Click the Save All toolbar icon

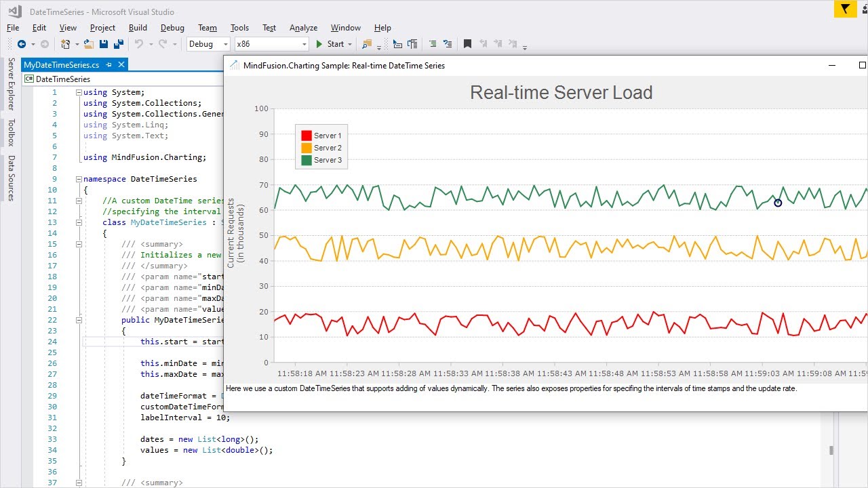tap(119, 44)
